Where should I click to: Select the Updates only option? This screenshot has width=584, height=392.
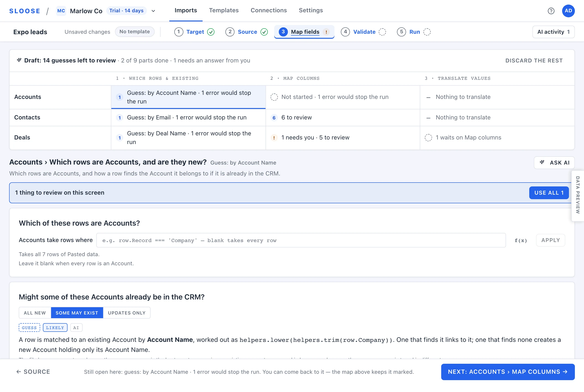pos(127,313)
